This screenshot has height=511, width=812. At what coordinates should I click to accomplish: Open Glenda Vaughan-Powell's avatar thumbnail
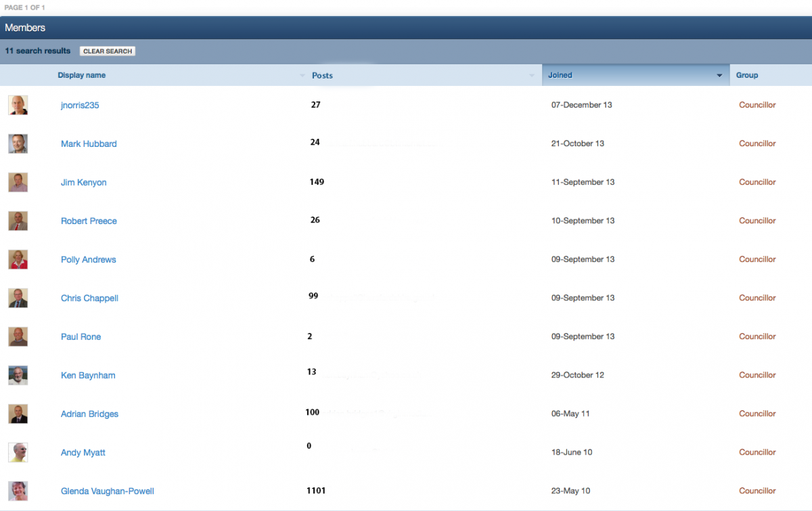pos(18,491)
